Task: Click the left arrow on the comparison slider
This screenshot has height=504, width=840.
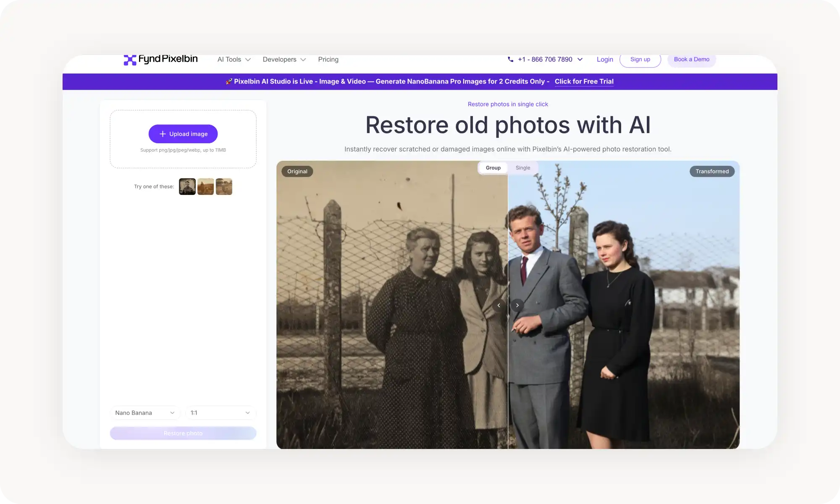Action: (499, 305)
